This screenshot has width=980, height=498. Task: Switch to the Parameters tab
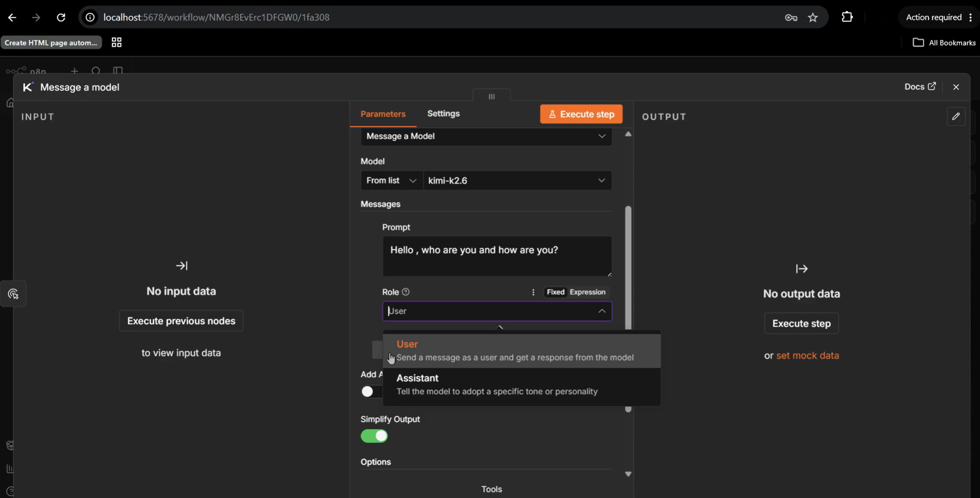coord(383,114)
